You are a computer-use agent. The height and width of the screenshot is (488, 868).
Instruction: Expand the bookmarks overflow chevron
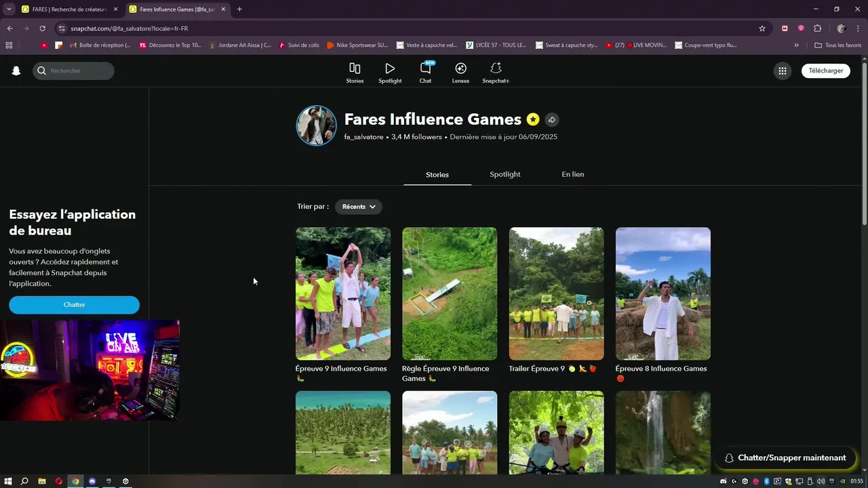click(796, 45)
